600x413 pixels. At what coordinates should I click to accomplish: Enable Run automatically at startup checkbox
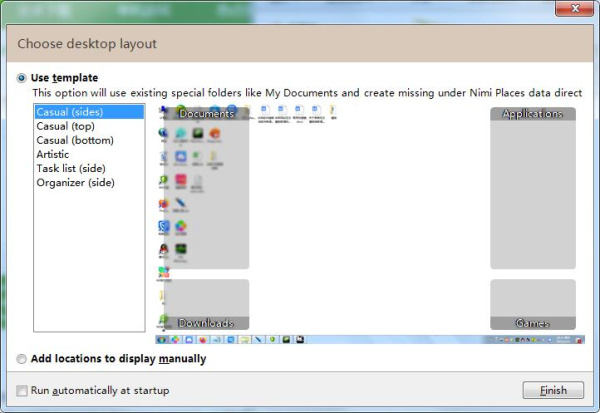[22, 390]
